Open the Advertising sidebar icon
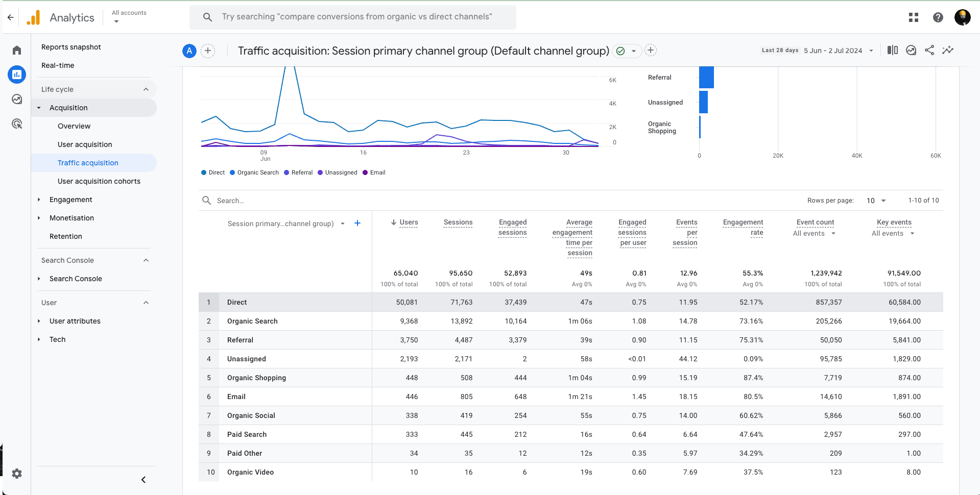This screenshot has width=980, height=495. pos(17,123)
